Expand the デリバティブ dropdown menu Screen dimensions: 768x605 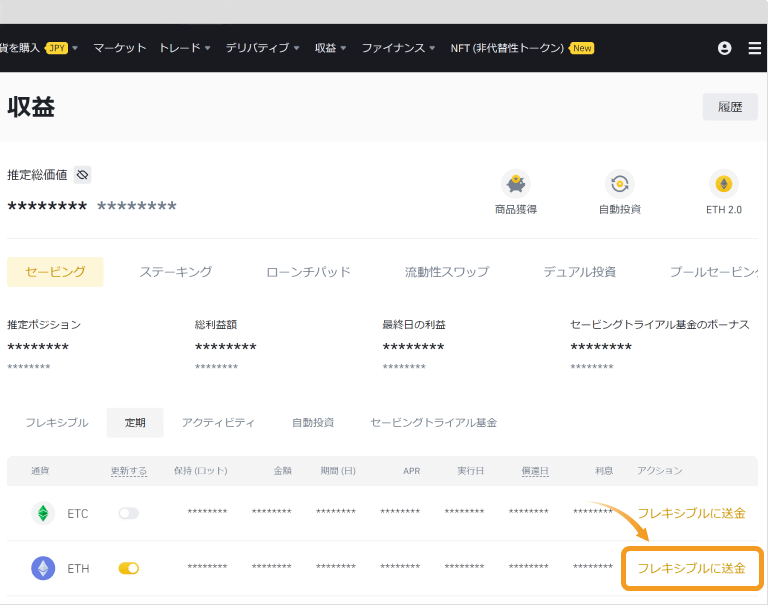click(x=262, y=48)
